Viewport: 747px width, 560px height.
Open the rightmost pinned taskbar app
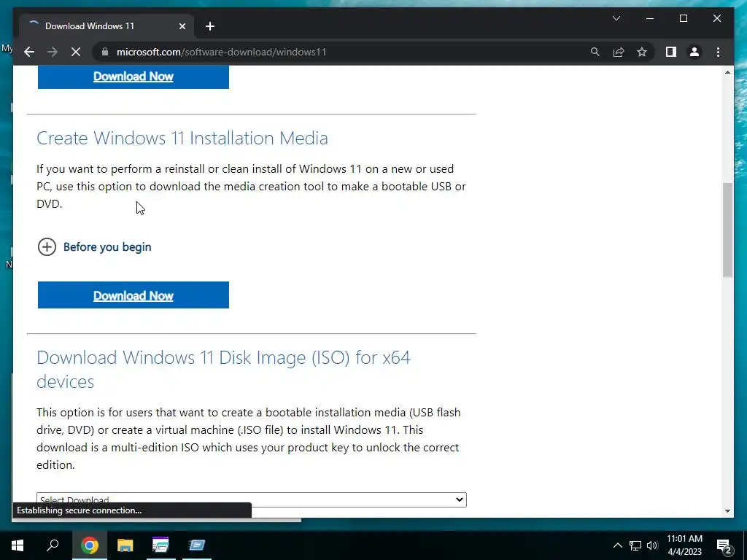[x=196, y=545]
